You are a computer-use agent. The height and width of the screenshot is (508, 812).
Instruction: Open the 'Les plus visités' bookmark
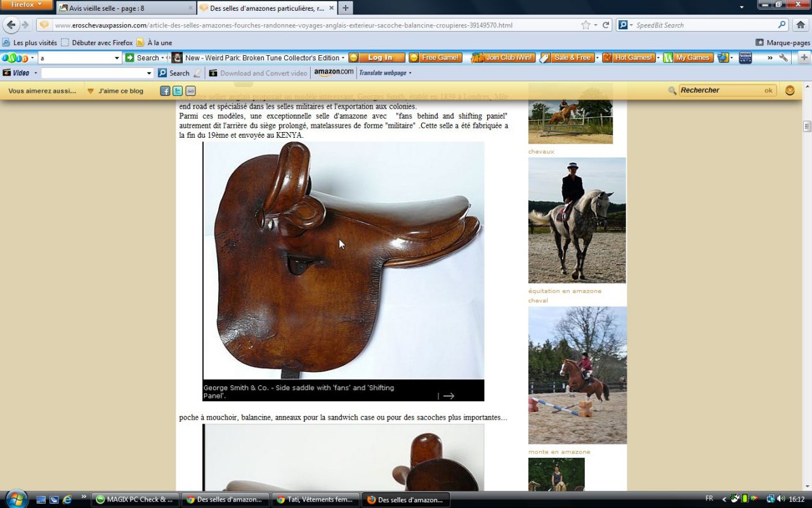(30, 43)
